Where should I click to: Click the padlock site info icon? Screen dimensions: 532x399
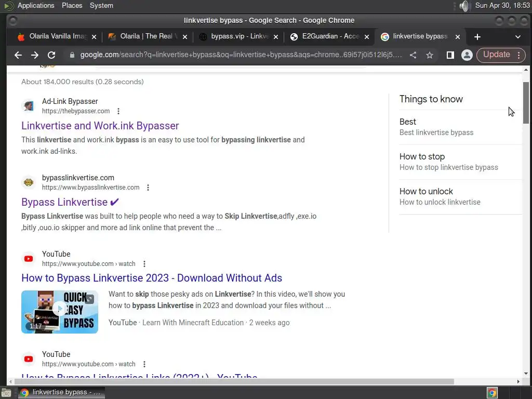coord(72,55)
